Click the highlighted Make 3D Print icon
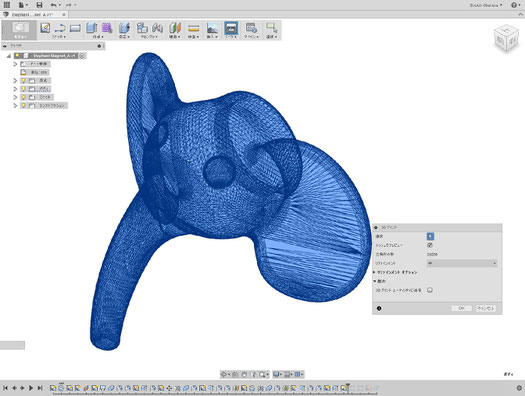The image size is (525, 396). pyautogui.click(x=231, y=28)
